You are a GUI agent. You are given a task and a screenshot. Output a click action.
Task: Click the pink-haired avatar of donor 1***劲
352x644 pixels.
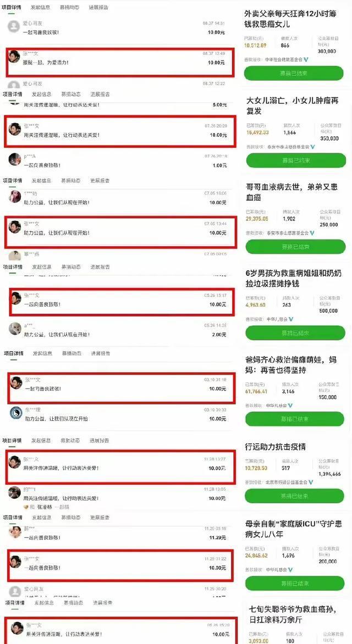(x=15, y=196)
